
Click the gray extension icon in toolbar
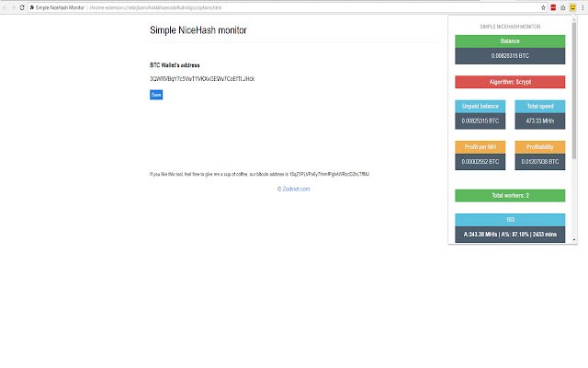tap(563, 7)
